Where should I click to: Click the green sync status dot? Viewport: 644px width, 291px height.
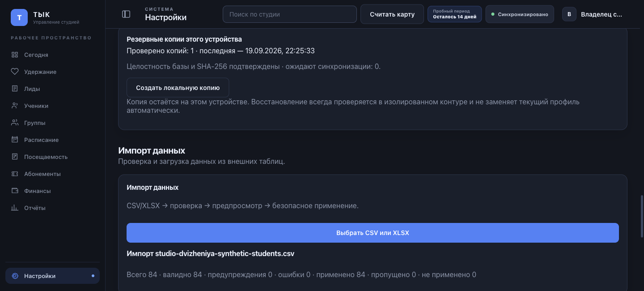pos(493,14)
